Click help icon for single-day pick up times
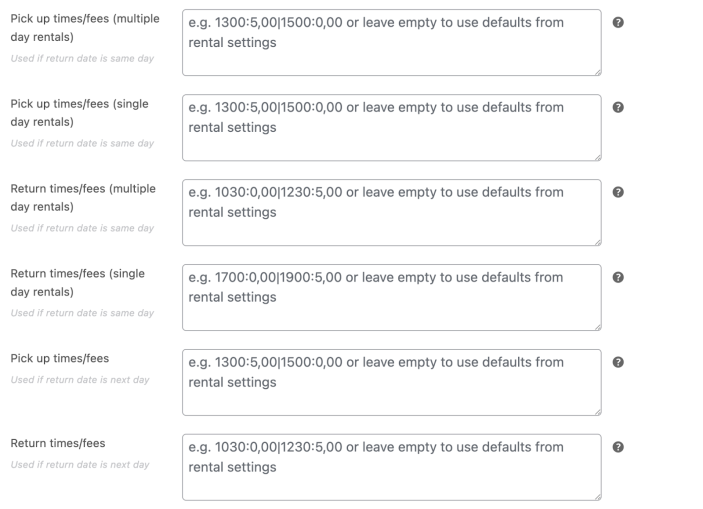Image resolution: width=703 pixels, height=509 pixels. pos(619,107)
